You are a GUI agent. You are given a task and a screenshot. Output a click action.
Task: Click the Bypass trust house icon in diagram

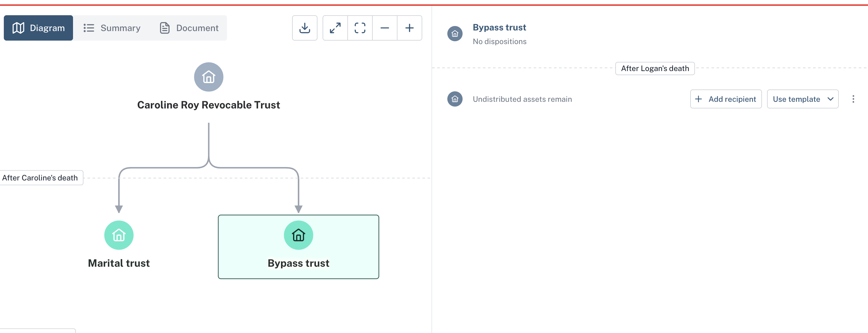click(298, 235)
